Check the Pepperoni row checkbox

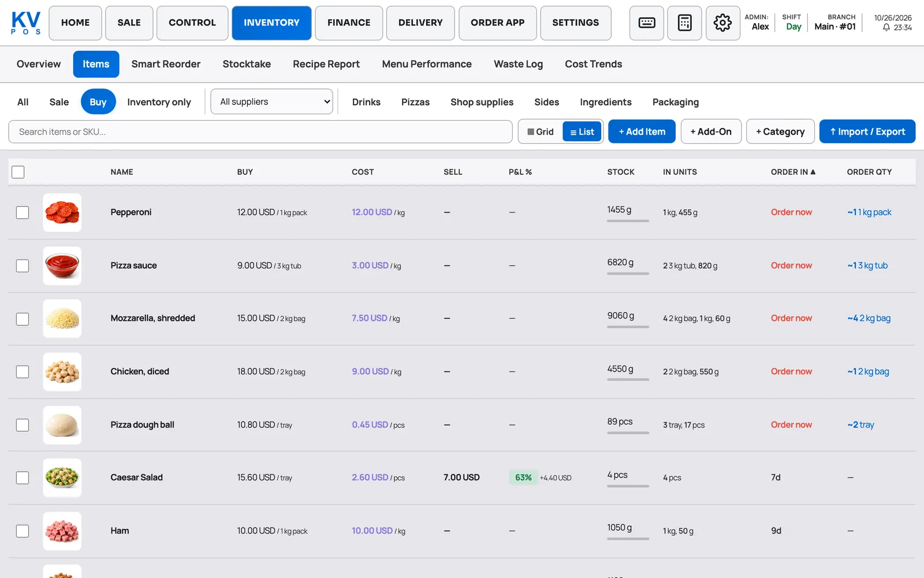pyautogui.click(x=23, y=213)
